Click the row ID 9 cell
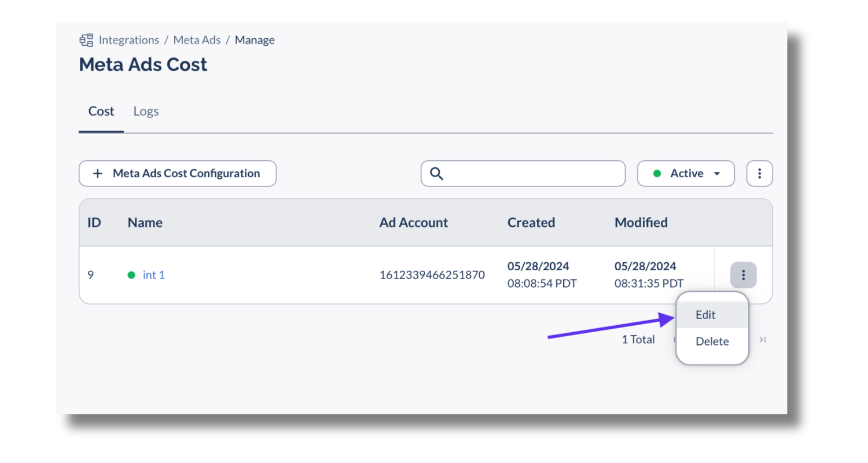 (91, 275)
